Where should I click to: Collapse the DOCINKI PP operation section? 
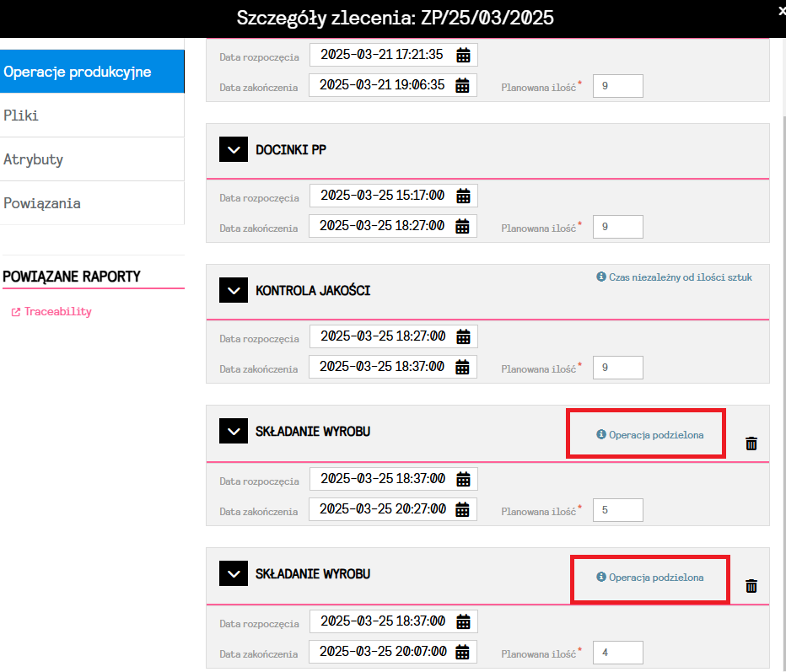click(234, 150)
